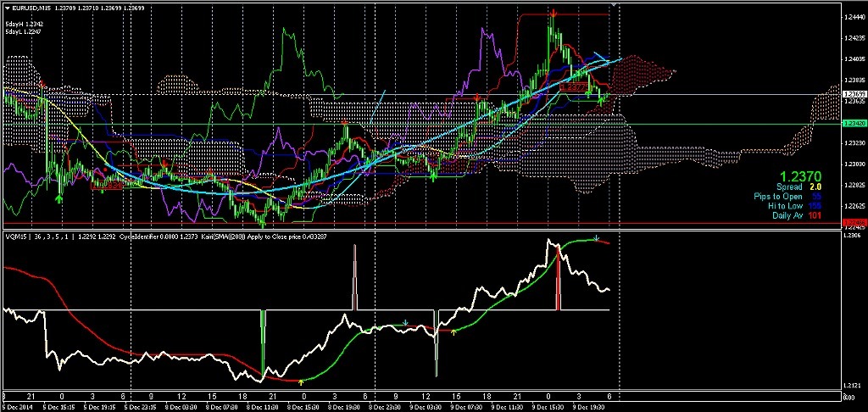
Task: Click the Daily Av 101 readout
Action: point(797,215)
